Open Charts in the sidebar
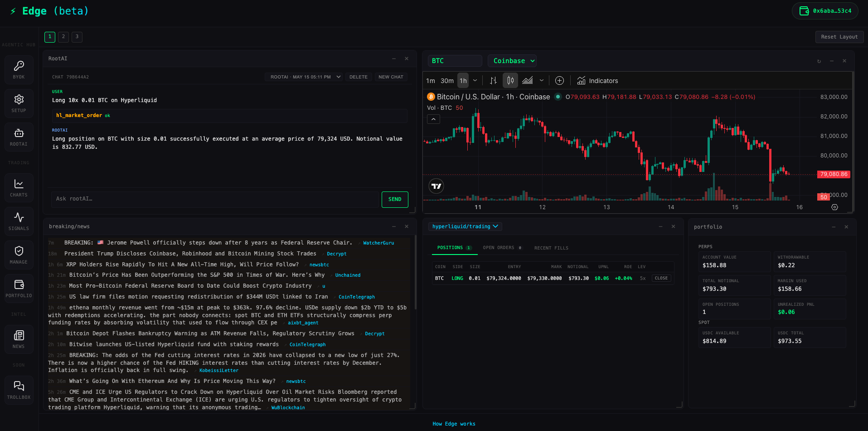 tap(19, 188)
